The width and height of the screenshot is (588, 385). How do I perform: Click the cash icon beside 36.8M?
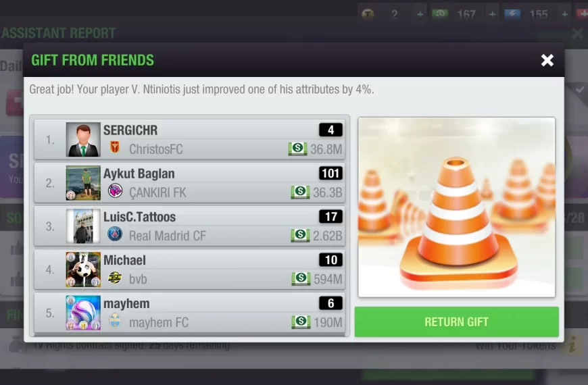(x=297, y=149)
